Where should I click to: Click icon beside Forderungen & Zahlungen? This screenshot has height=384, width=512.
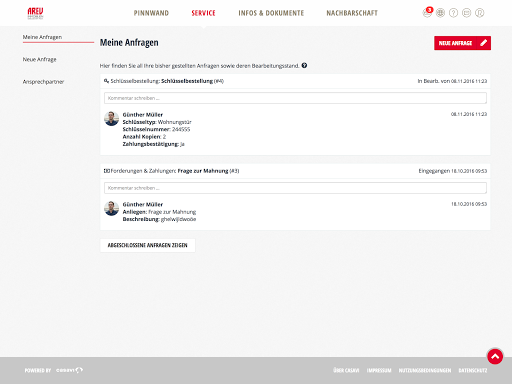(x=106, y=171)
